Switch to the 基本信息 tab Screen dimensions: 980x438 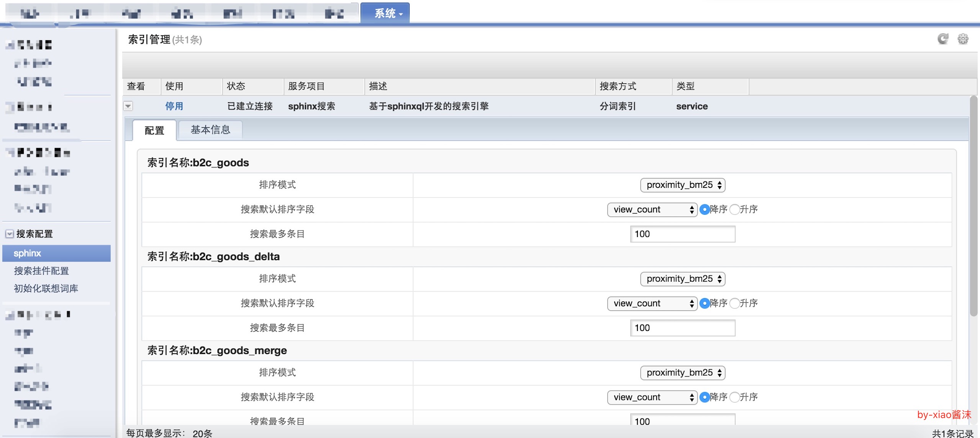pos(210,130)
